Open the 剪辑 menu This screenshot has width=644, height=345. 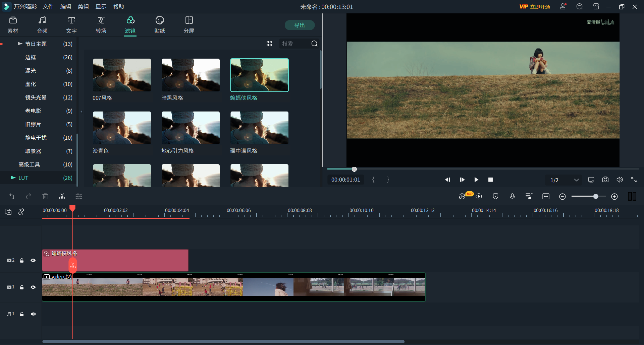(83, 7)
